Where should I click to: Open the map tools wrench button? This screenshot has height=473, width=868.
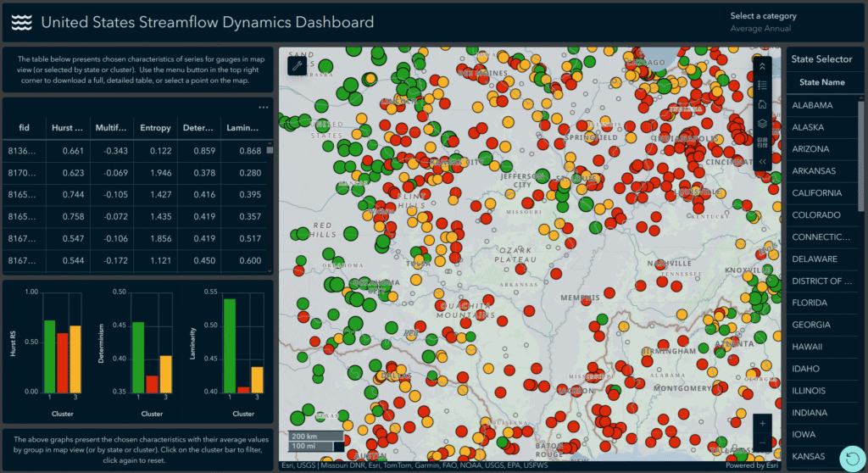point(297,65)
